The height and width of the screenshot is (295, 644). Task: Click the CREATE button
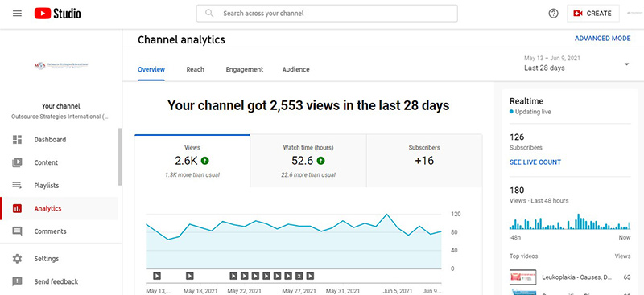point(592,14)
